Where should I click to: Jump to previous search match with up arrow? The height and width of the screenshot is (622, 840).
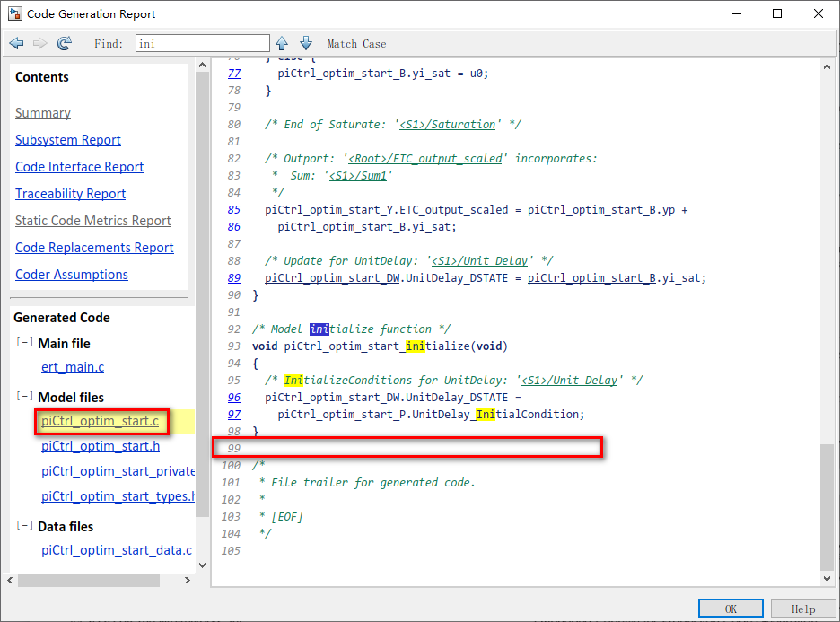coord(283,43)
